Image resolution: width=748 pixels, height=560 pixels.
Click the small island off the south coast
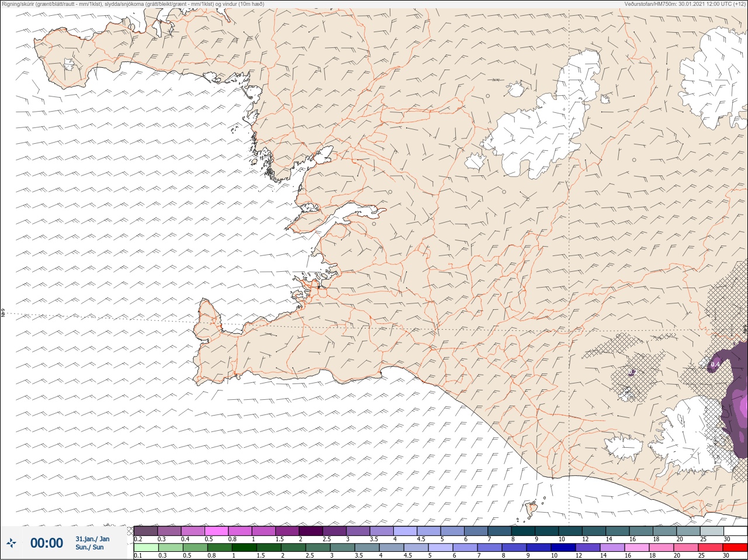point(532,509)
